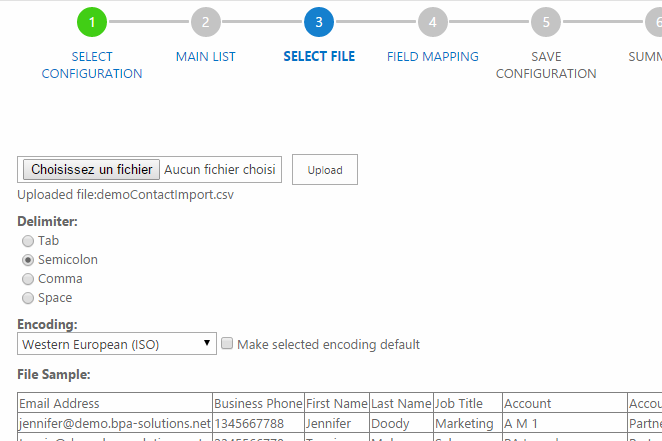The image size is (662, 441).
Task: Click the step 5 circle icon
Action: [546, 21]
